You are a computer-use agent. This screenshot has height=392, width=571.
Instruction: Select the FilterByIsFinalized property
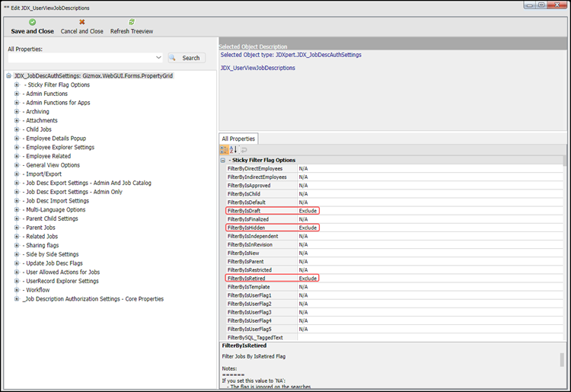click(248, 219)
